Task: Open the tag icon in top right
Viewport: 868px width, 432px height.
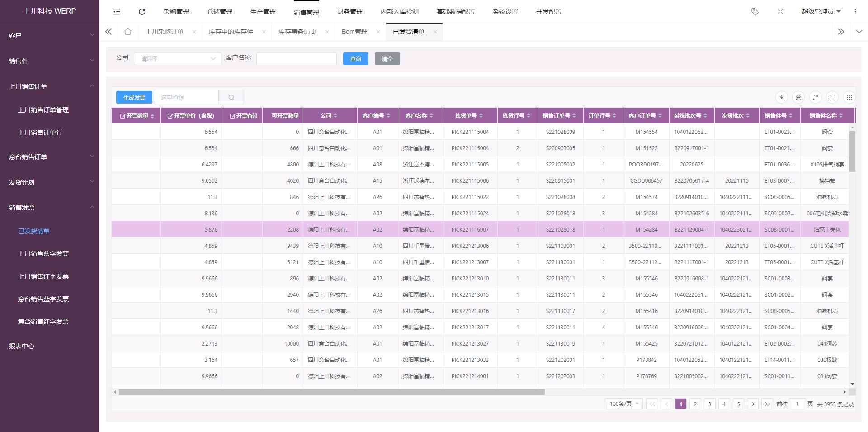Action: click(755, 12)
